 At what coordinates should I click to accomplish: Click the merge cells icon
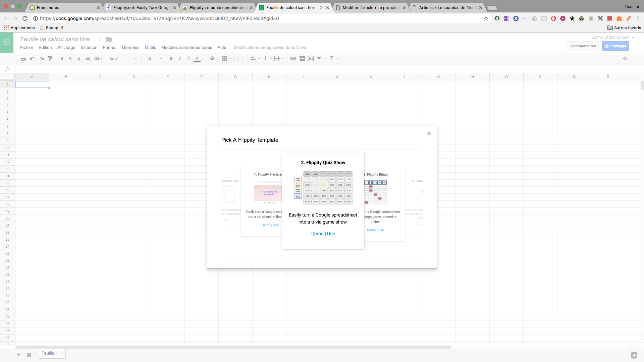point(236,59)
